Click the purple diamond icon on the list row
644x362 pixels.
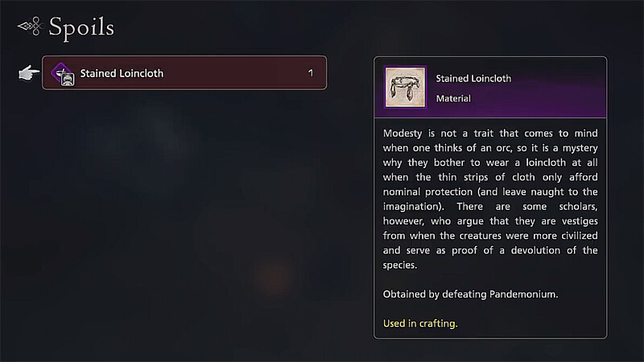(63, 73)
